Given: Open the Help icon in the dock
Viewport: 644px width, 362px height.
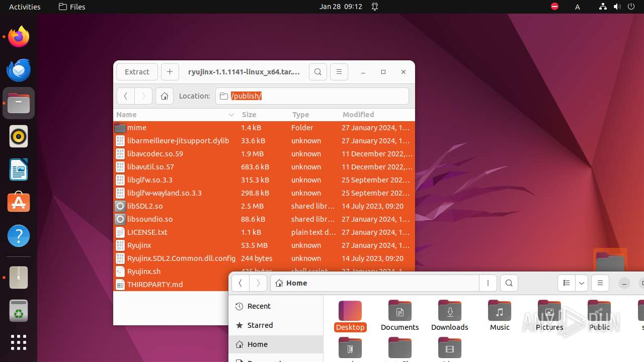Looking at the screenshot, I should (x=19, y=236).
